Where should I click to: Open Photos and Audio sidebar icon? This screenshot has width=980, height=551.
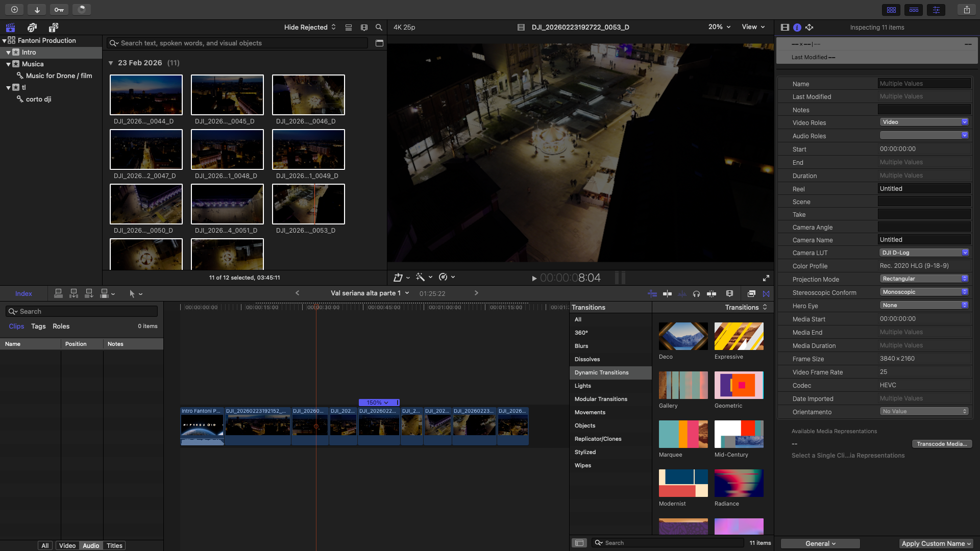coord(32,28)
